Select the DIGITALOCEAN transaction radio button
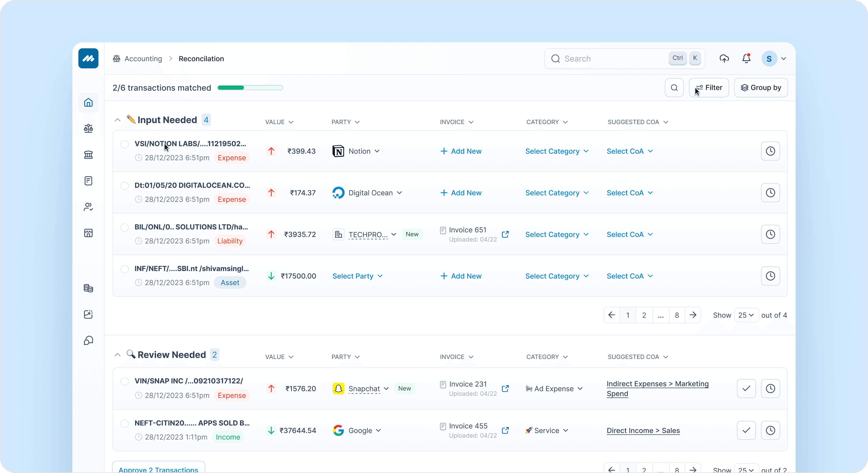 [125, 186]
